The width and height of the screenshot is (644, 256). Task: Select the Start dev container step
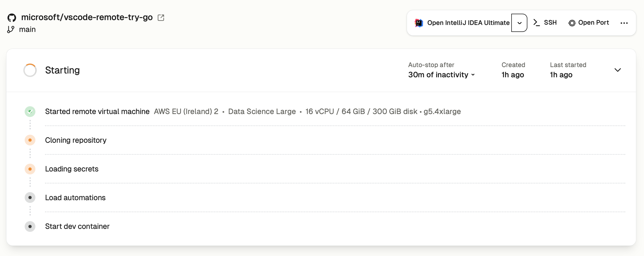77,226
